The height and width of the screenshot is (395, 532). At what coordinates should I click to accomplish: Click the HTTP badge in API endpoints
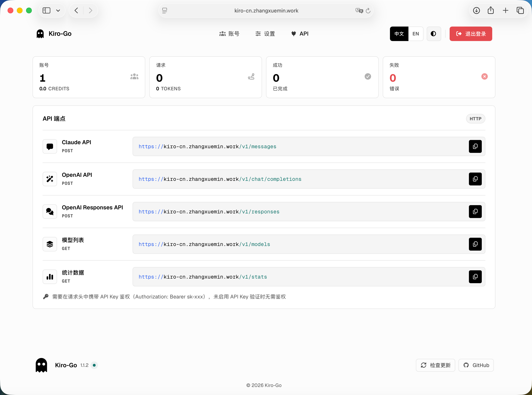pyautogui.click(x=475, y=119)
